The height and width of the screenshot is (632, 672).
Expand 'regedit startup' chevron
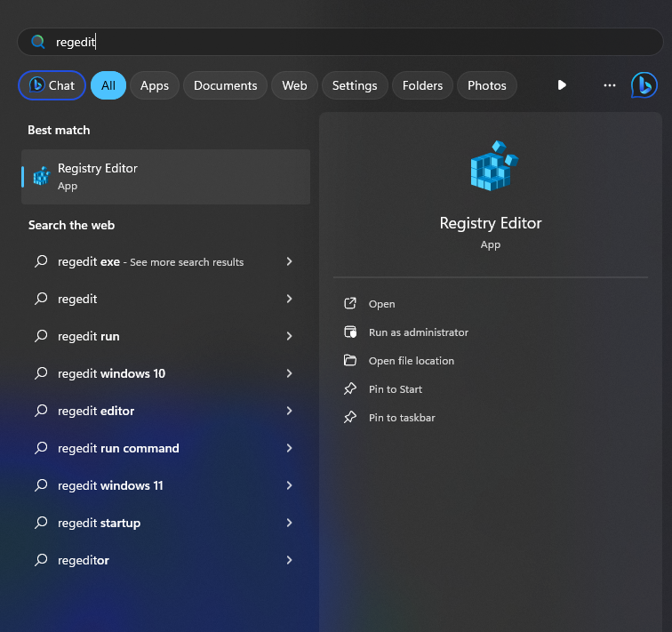click(x=289, y=523)
